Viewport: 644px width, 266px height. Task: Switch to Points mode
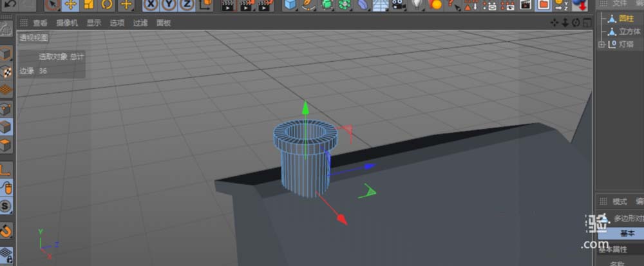(6, 109)
